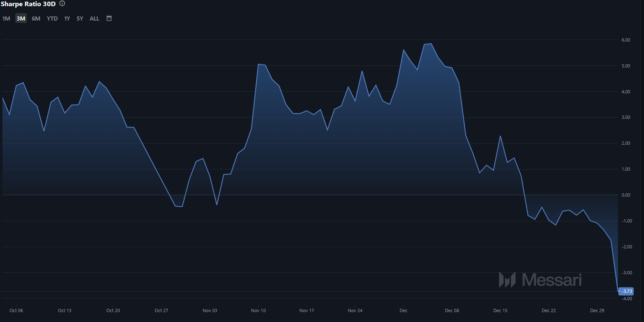644x322 pixels.
Task: Click the -4.00 y-axis value
Action: tap(626, 299)
